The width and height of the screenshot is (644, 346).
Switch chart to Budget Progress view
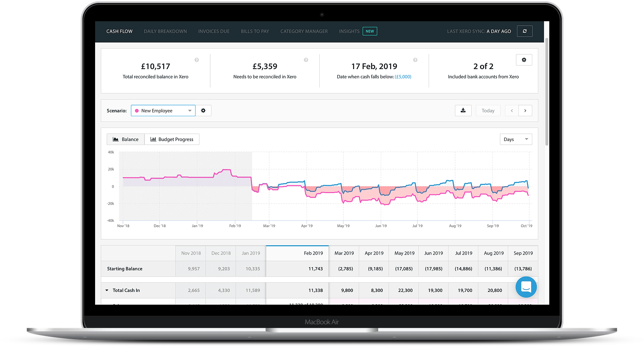pos(172,139)
